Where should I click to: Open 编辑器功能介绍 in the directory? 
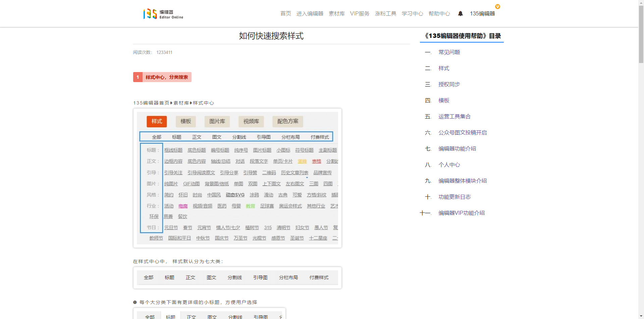coord(457,149)
